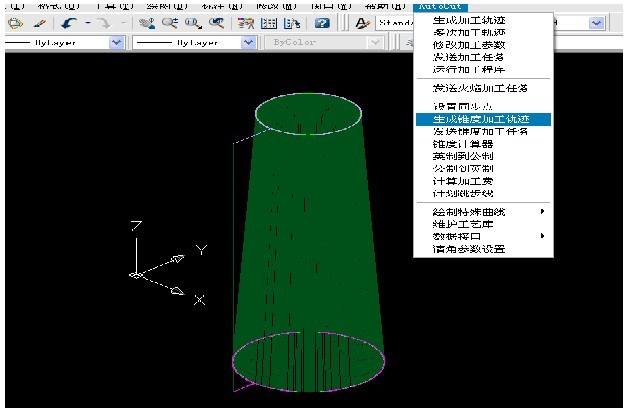Screen dimensions: 627x412
Task: Expand the lineweight ByLayer dropdown
Action: click(x=247, y=43)
